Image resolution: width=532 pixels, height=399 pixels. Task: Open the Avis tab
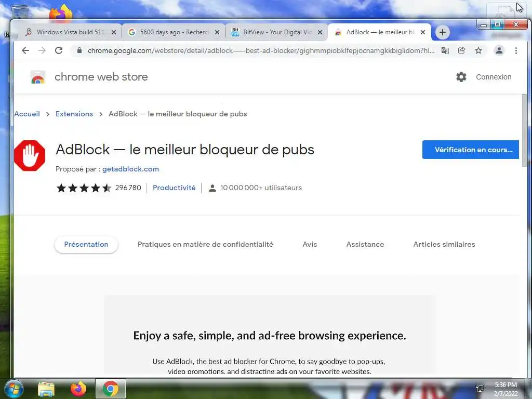[x=310, y=244]
